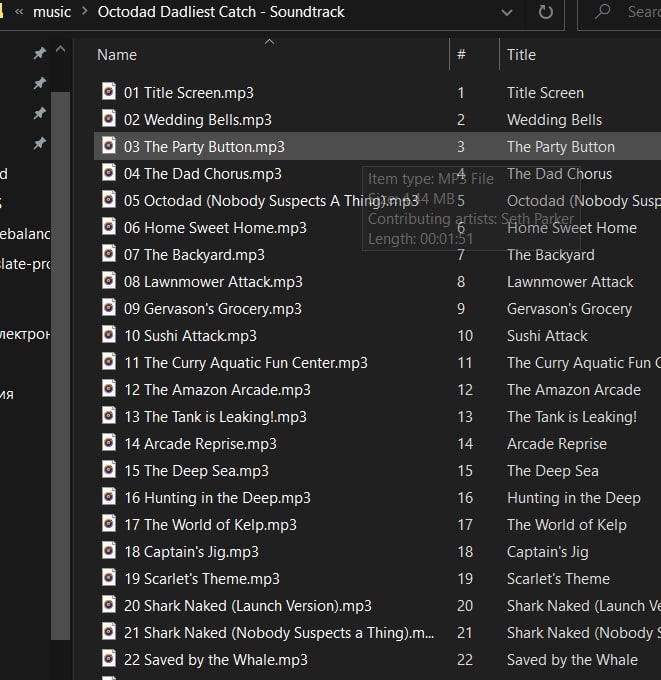Select file 09 Gervason's Grocery.mp3
661x680 pixels.
tap(213, 309)
